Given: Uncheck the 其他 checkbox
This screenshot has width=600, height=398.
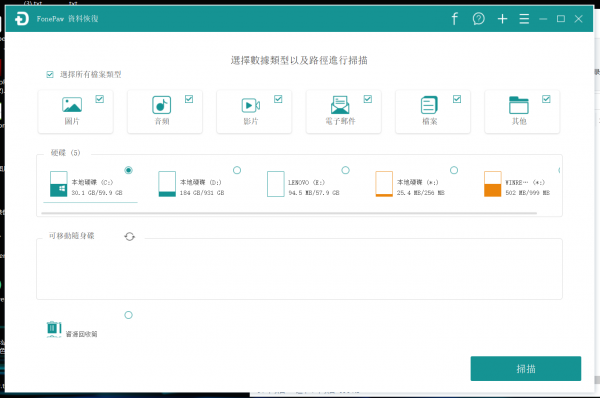Looking at the screenshot, I should pyautogui.click(x=546, y=99).
